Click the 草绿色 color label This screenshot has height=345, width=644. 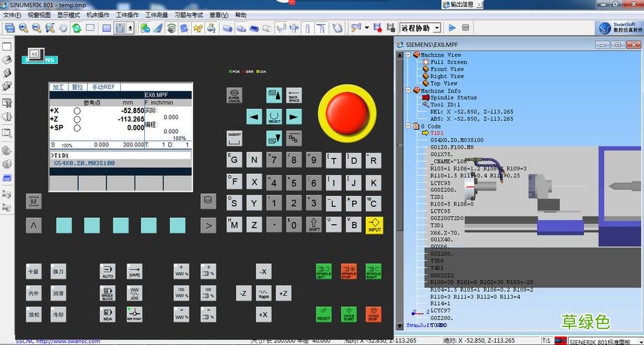pos(585,322)
